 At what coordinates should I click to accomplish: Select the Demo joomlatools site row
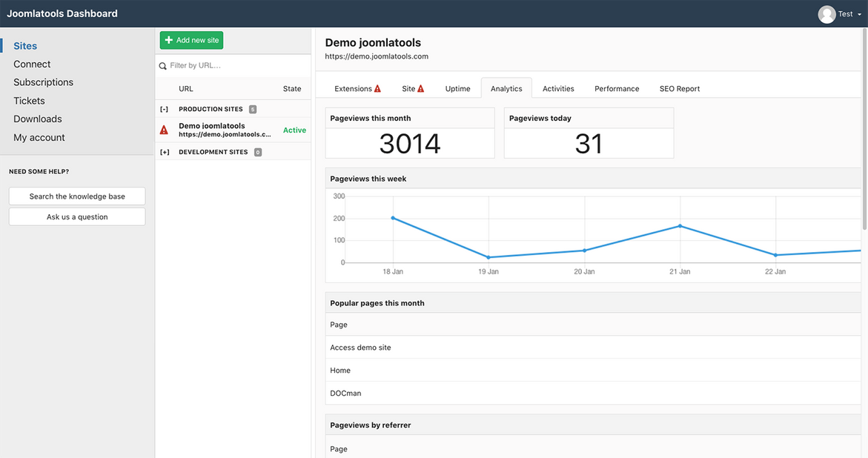coord(233,130)
